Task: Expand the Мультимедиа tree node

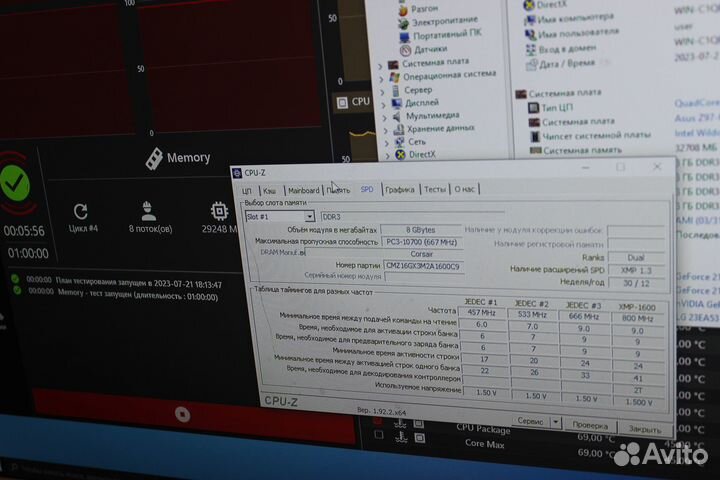Action: tap(382, 115)
